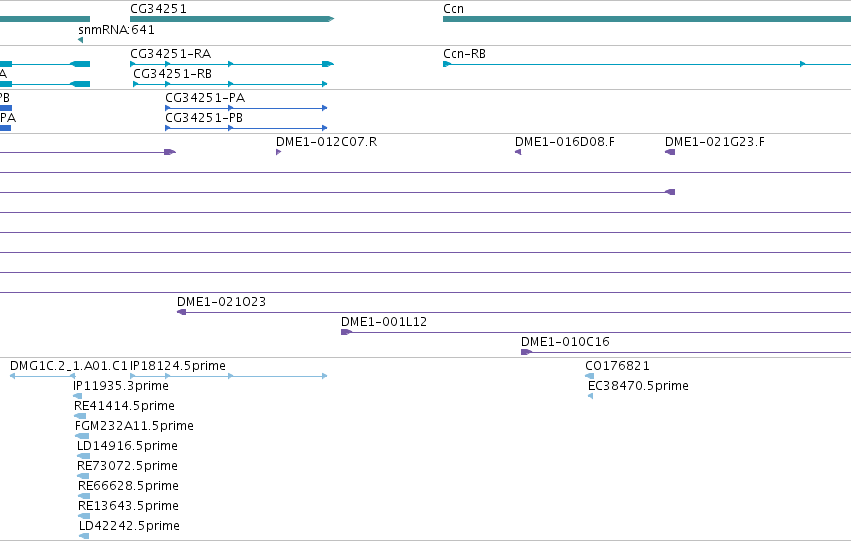Select EST label RE66628.5prime

128,486
